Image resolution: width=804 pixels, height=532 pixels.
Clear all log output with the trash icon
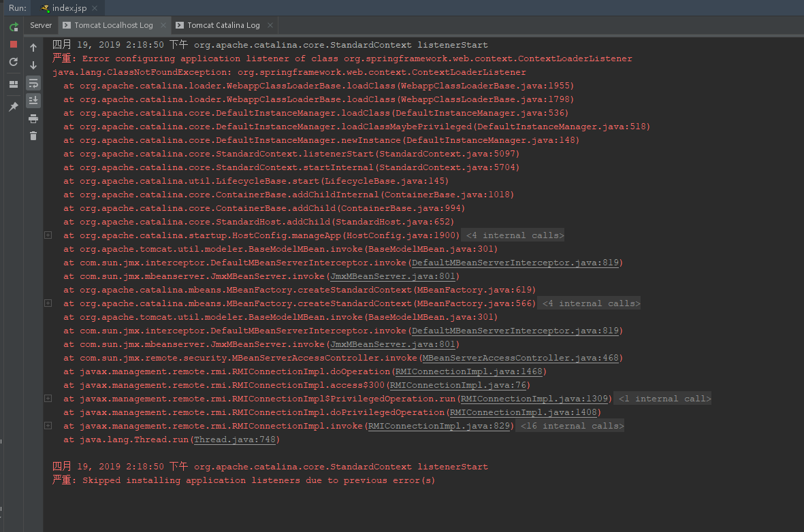point(33,136)
